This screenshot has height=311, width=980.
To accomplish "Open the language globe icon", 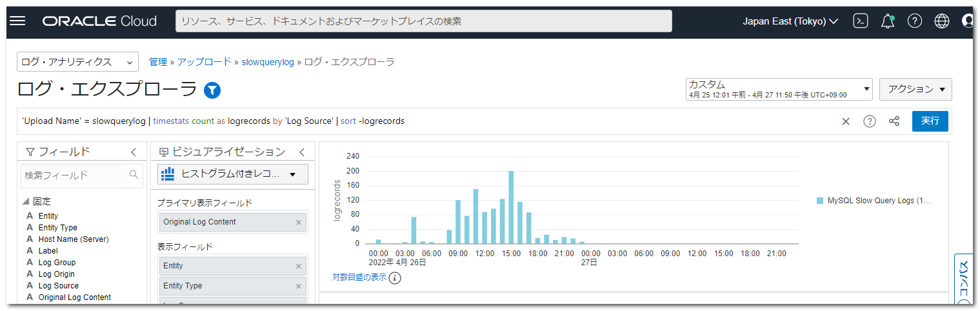I will pos(942,21).
